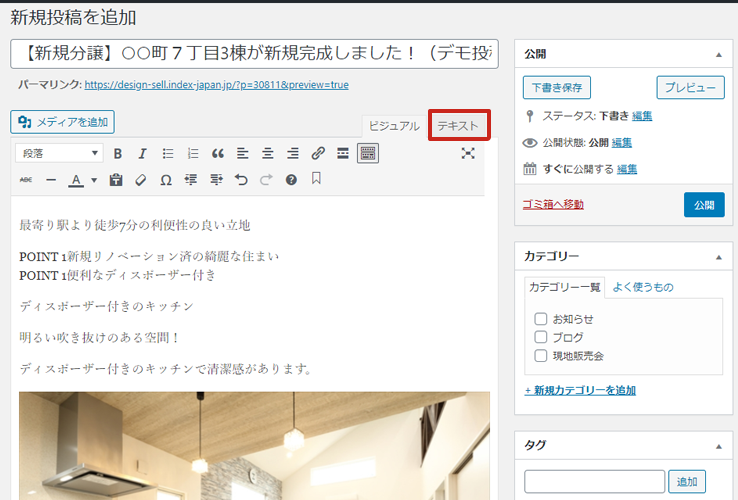Toggle bold formatting in editor toolbar
Image resolution: width=738 pixels, height=500 pixels.
tap(118, 153)
